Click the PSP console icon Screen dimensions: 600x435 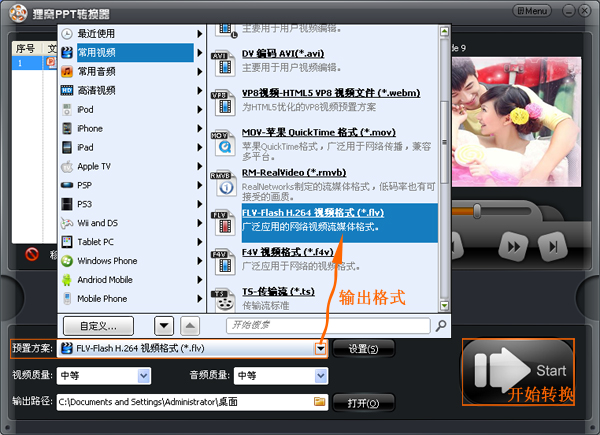pos(67,185)
